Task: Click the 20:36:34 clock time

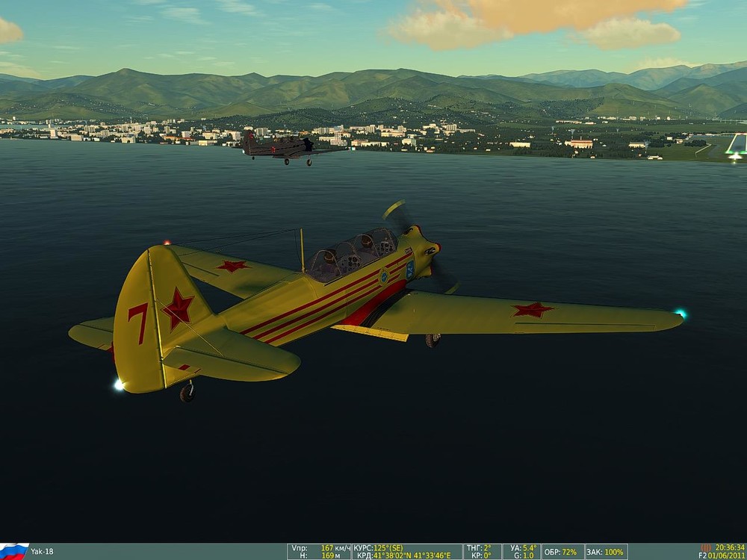Action: click(x=731, y=547)
